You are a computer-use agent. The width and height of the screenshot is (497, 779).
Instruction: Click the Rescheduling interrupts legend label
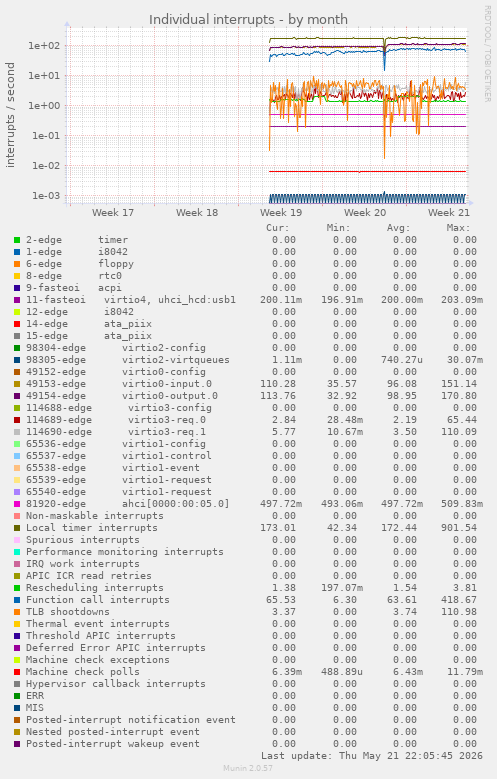(x=94, y=588)
